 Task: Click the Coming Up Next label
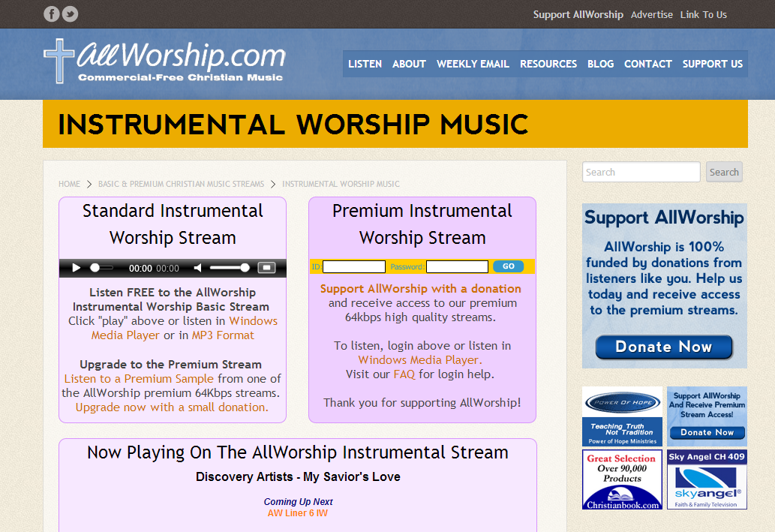(298, 502)
